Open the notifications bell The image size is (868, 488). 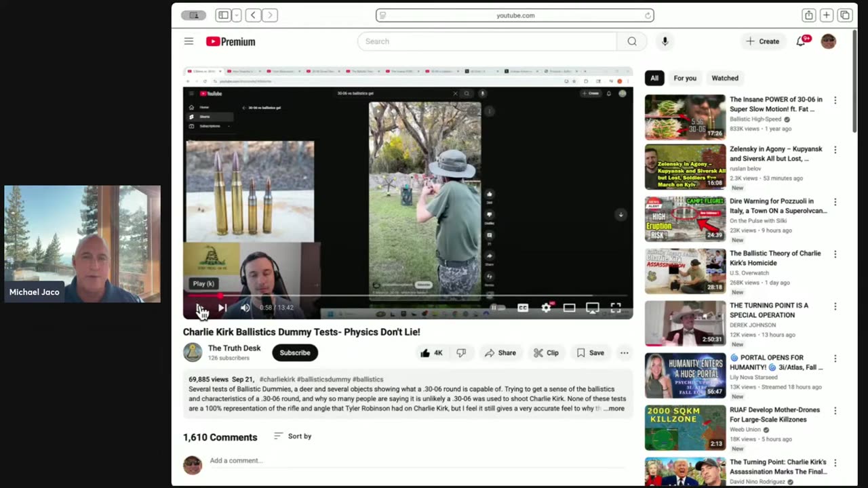point(802,41)
